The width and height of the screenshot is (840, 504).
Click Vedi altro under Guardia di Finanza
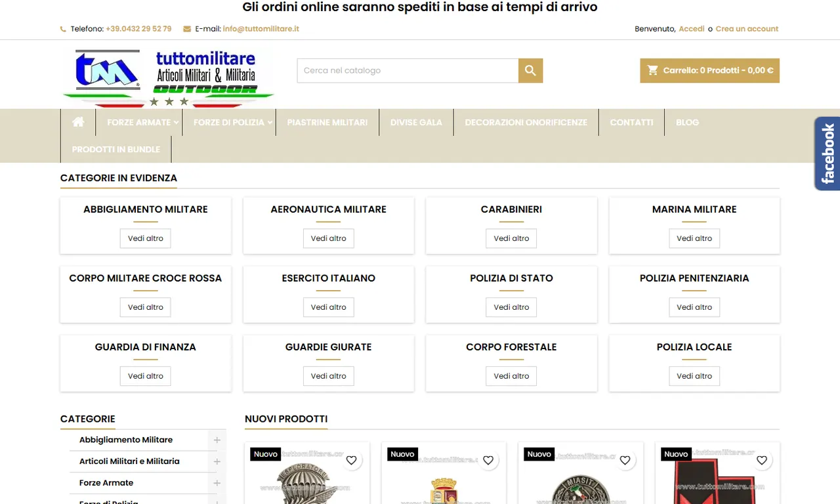tap(146, 376)
